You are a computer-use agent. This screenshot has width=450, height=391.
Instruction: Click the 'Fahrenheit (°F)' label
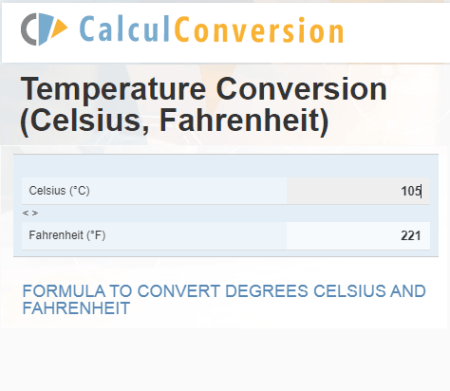click(x=67, y=235)
